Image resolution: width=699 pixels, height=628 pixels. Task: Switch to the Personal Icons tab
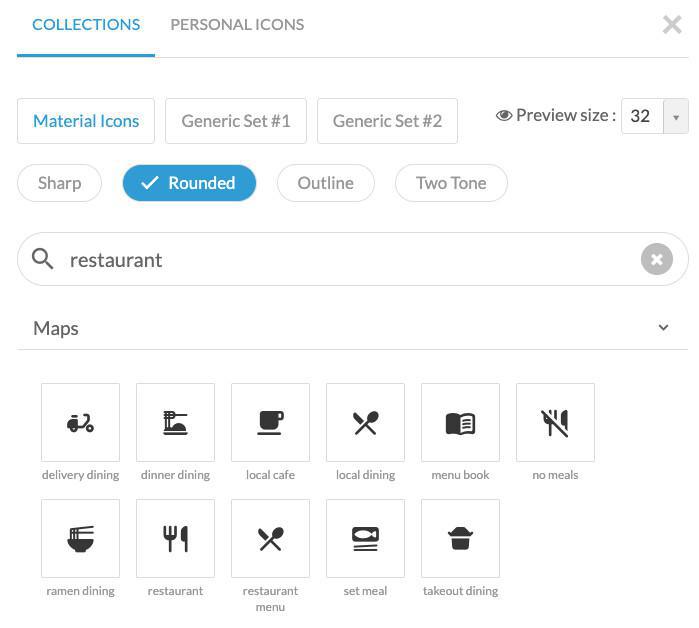click(x=237, y=24)
